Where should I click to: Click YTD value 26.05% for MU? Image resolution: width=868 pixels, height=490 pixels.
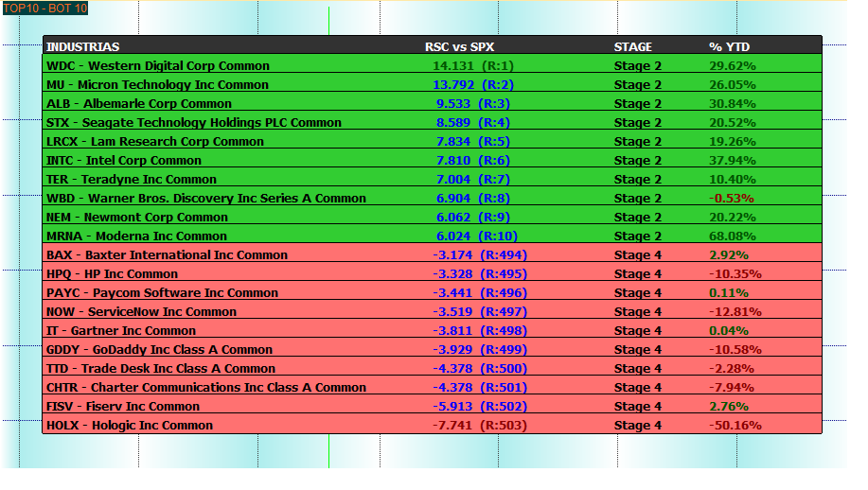coord(733,84)
